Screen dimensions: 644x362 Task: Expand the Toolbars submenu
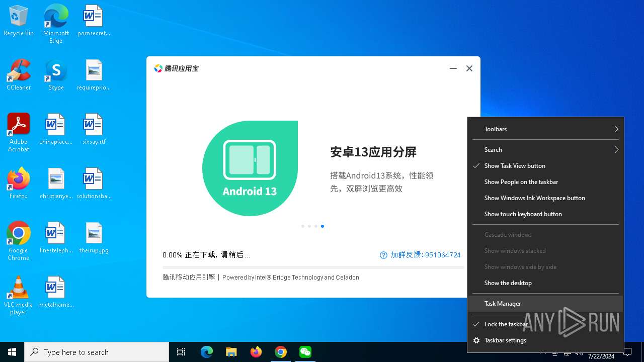coord(545,129)
